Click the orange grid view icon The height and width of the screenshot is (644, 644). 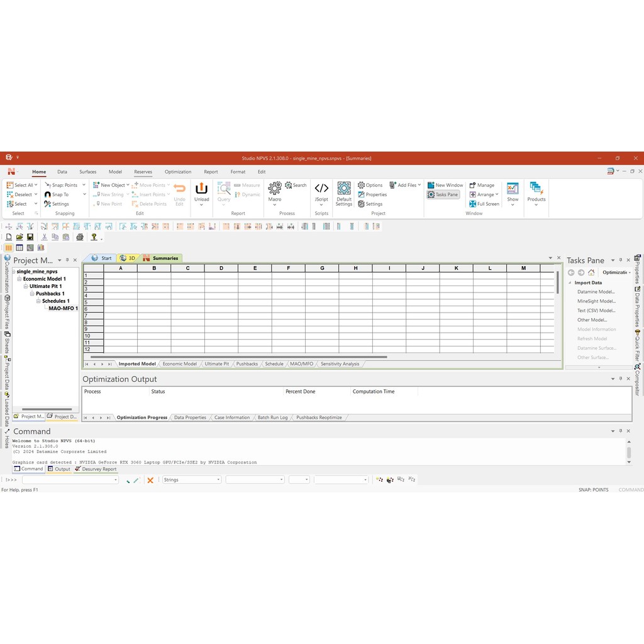[9, 248]
